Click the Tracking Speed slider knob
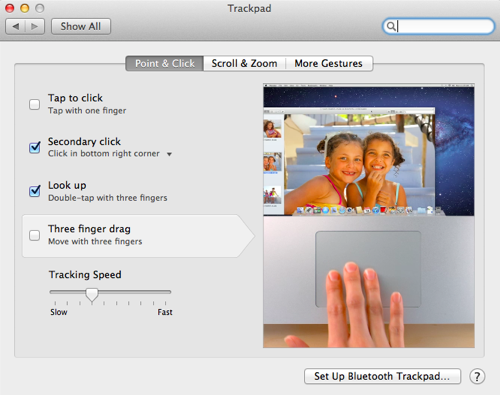 point(92,294)
